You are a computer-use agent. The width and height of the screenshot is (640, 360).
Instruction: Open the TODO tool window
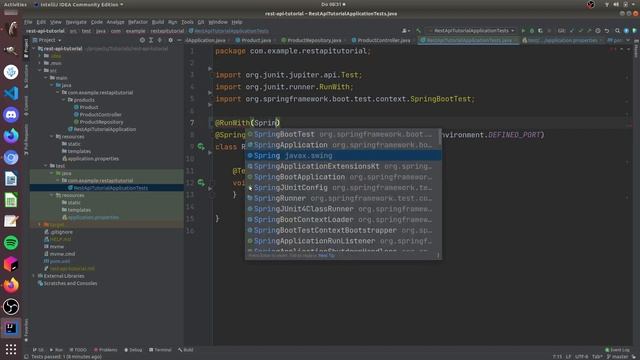[x=78, y=350]
